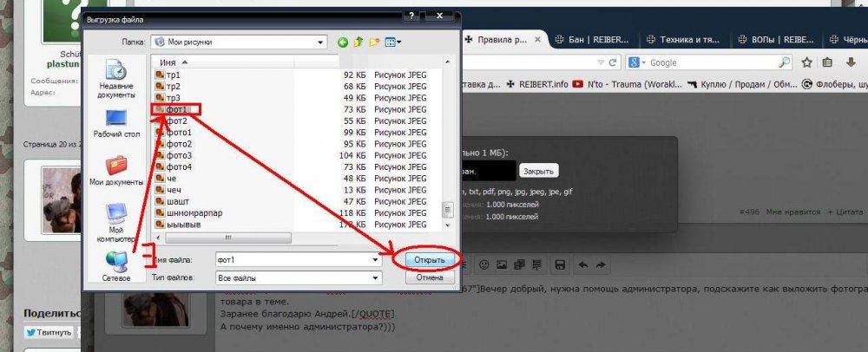Open Недавние документы in the places bar
This screenshot has width=868, height=352.
click(x=115, y=79)
